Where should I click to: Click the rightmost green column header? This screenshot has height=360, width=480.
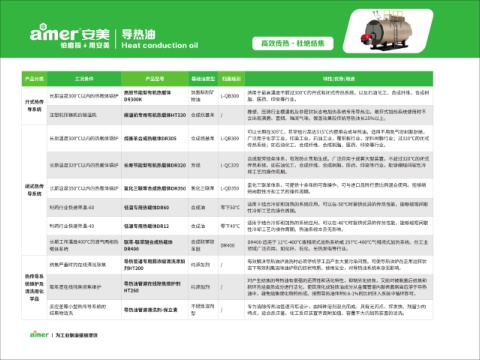(339, 79)
